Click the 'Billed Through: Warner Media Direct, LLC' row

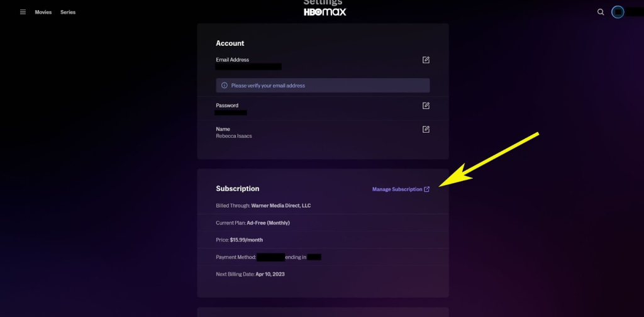pos(323,205)
